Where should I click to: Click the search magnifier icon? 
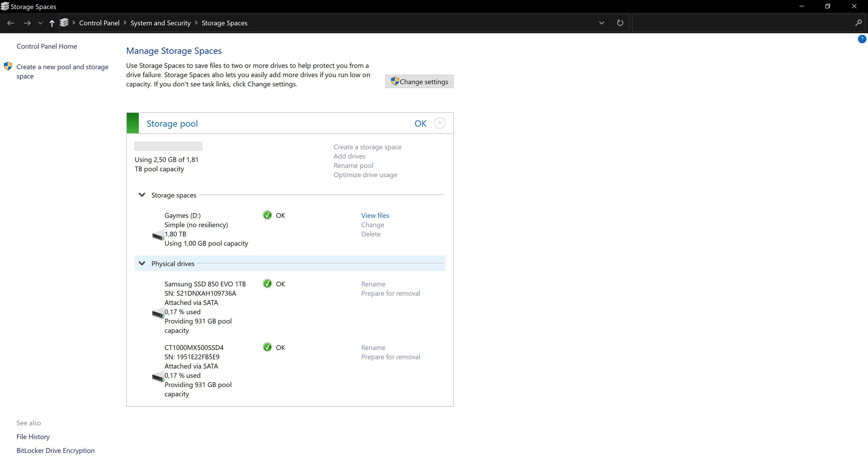[x=858, y=23]
